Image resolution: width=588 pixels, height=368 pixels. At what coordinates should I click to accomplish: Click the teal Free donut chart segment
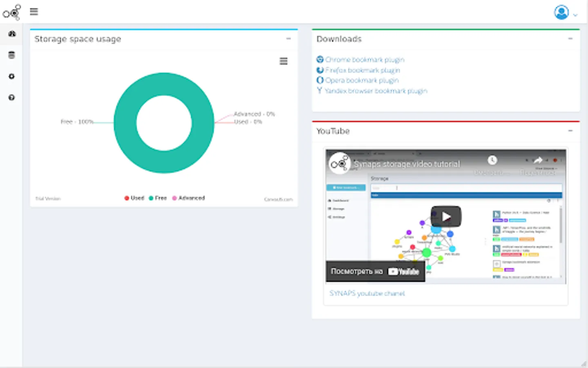pos(164,163)
